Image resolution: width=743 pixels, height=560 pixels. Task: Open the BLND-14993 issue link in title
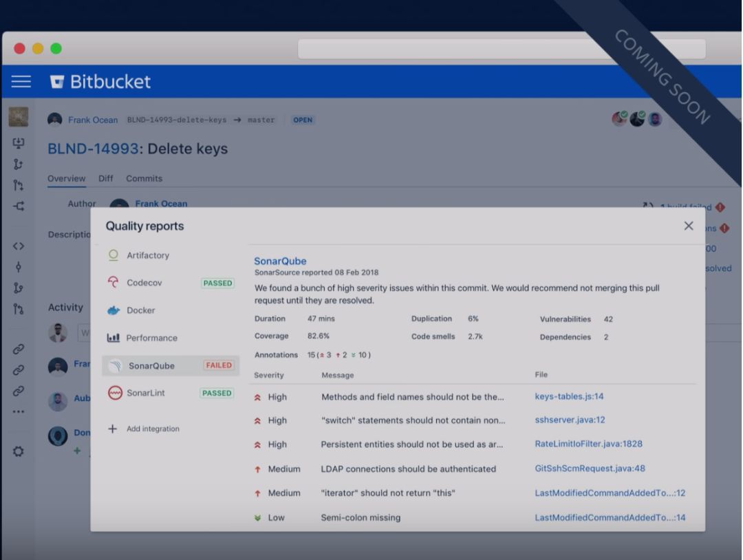click(93, 149)
